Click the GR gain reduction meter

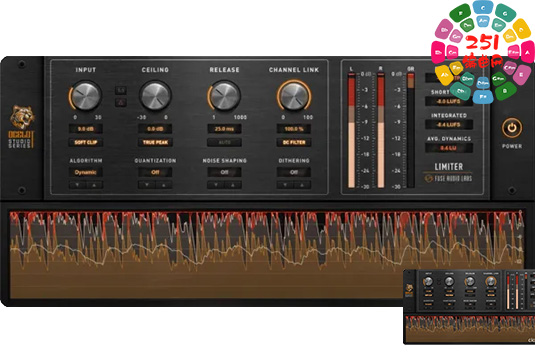click(411, 130)
